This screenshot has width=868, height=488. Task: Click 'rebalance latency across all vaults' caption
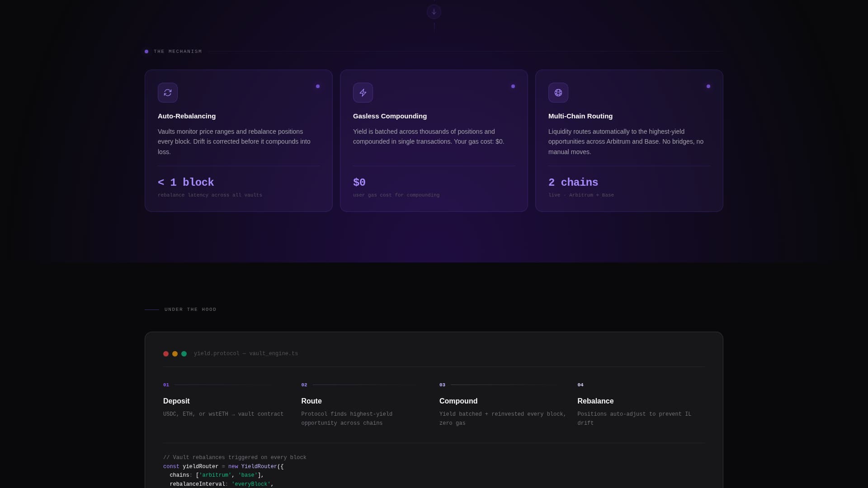click(x=210, y=195)
